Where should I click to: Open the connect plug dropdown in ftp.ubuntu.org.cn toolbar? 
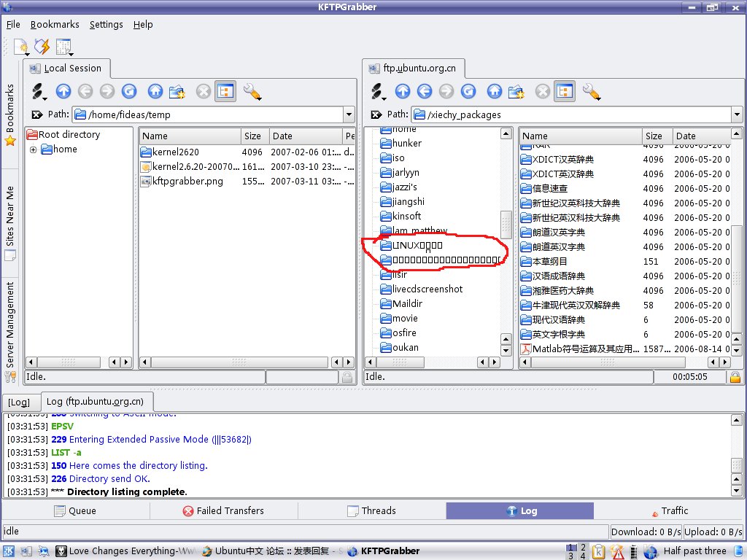(379, 91)
